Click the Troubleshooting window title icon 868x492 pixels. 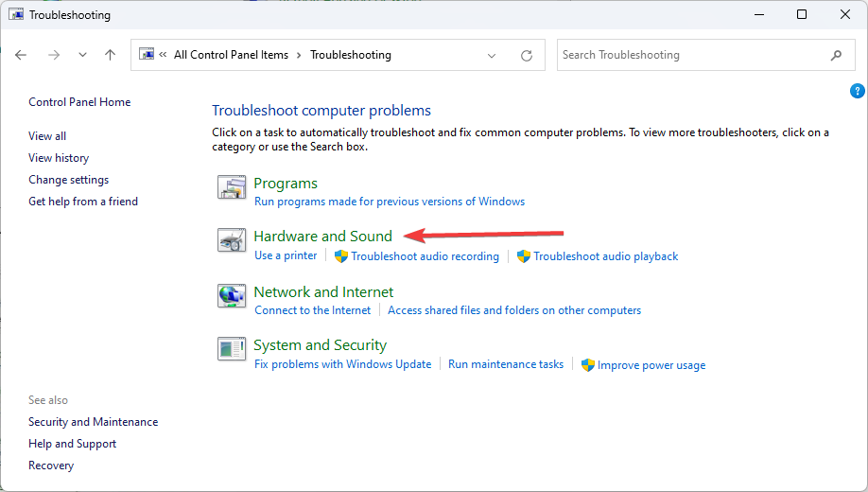point(16,14)
